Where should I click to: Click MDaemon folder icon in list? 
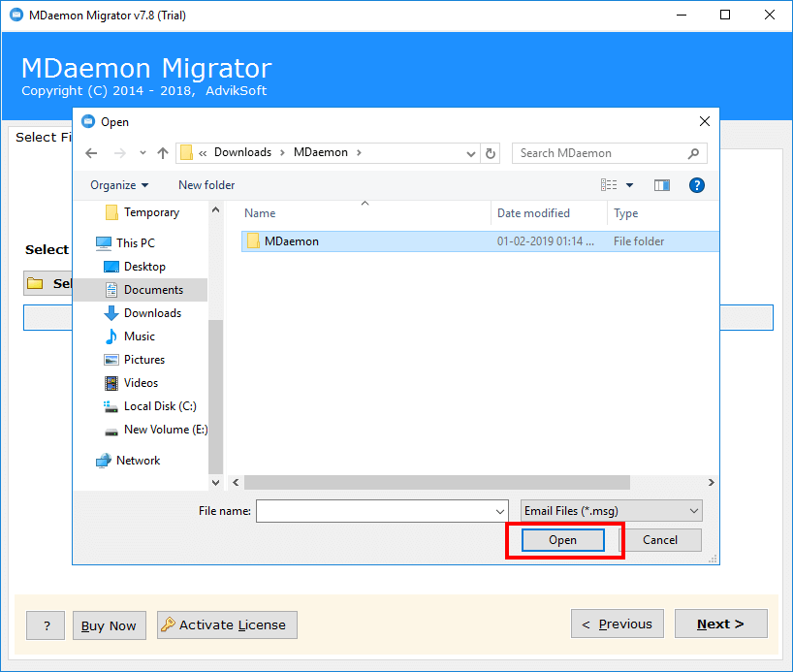[x=253, y=240]
